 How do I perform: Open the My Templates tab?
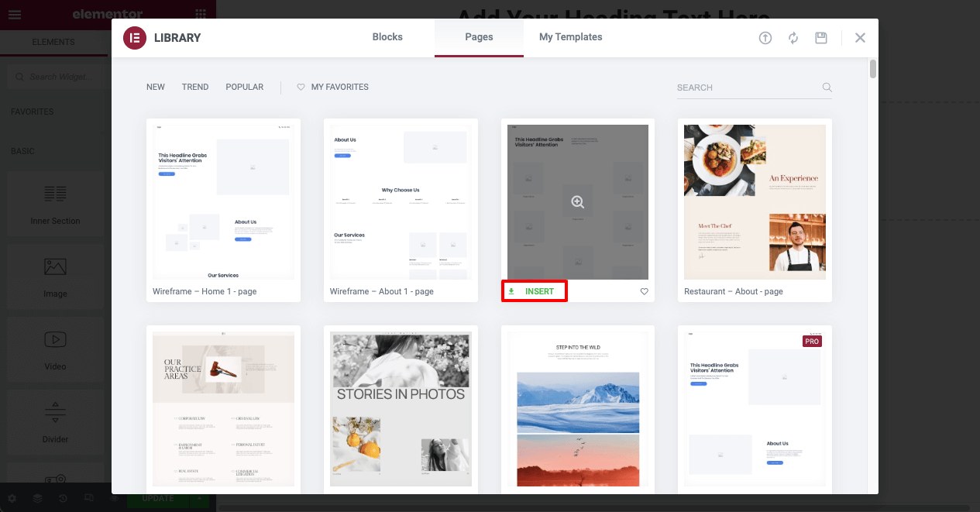[x=571, y=37]
